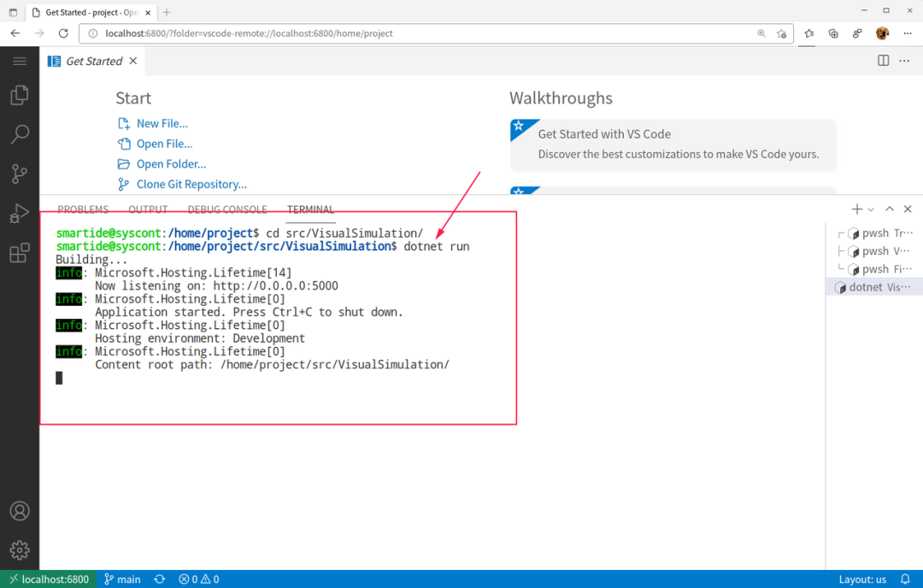Select the pwsh V... terminal entry
This screenshot has width=923, height=588.
[x=875, y=251]
